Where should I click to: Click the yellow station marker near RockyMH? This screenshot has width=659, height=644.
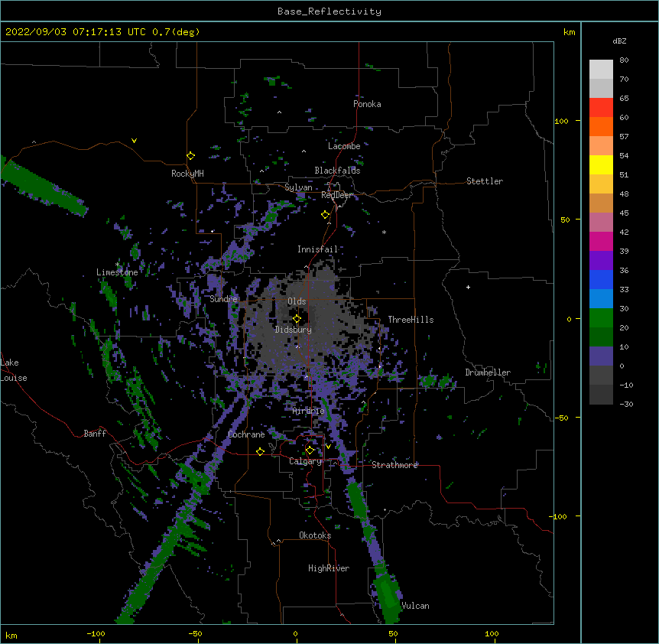(190, 155)
